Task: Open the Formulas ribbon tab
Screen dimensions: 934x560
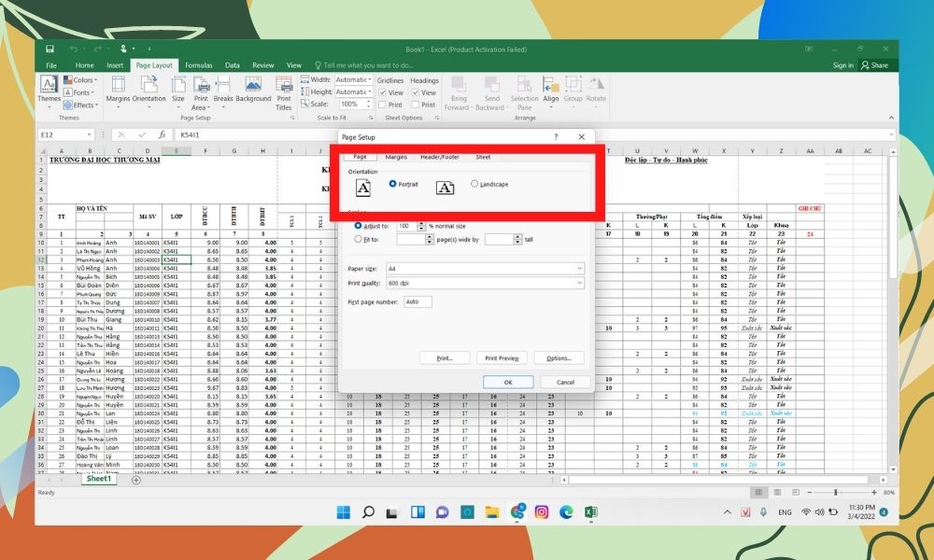Action: point(198,65)
